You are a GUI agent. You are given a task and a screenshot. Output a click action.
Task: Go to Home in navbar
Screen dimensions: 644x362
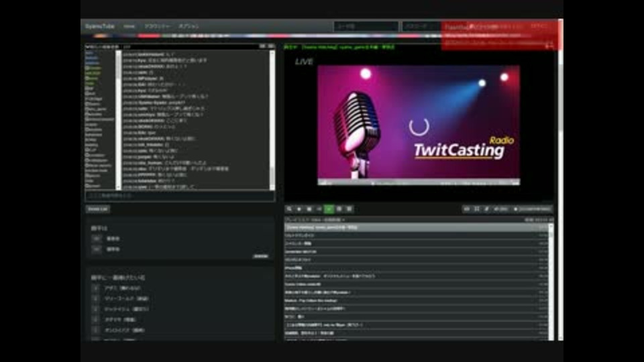pyautogui.click(x=129, y=26)
